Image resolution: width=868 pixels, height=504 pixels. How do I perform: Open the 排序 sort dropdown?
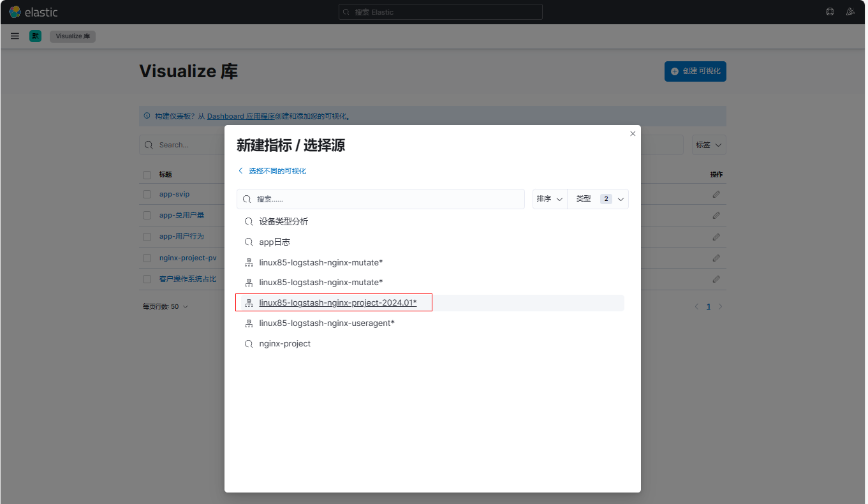tap(550, 199)
